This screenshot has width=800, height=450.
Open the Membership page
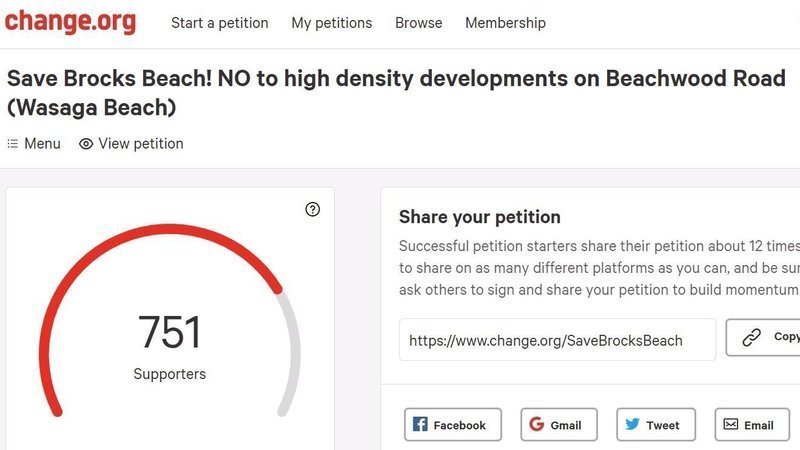point(505,23)
